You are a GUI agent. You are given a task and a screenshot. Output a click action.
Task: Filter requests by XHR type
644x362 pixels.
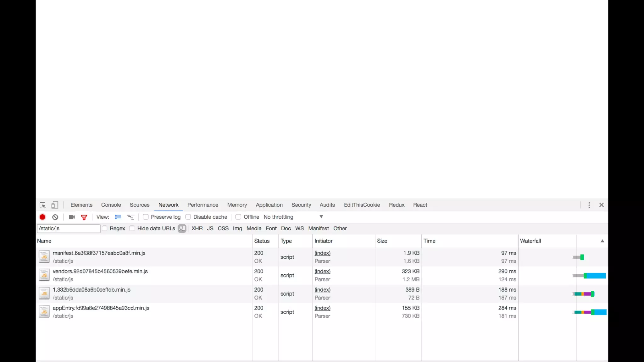tap(197, 228)
